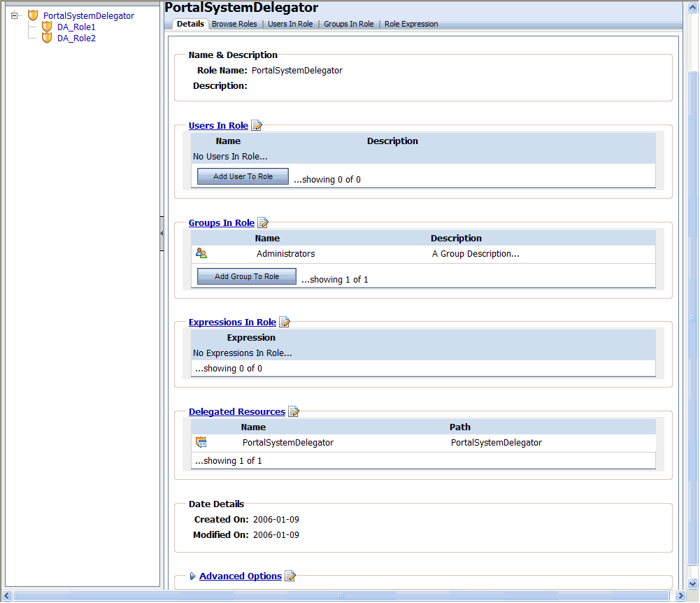Click edit icon next to Expressions In Role

(285, 322)
